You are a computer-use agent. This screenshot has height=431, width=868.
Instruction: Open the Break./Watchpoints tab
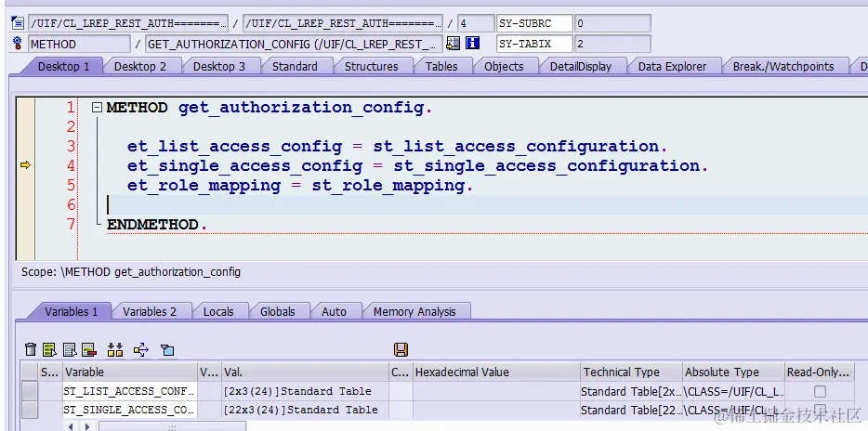(783, 66)
